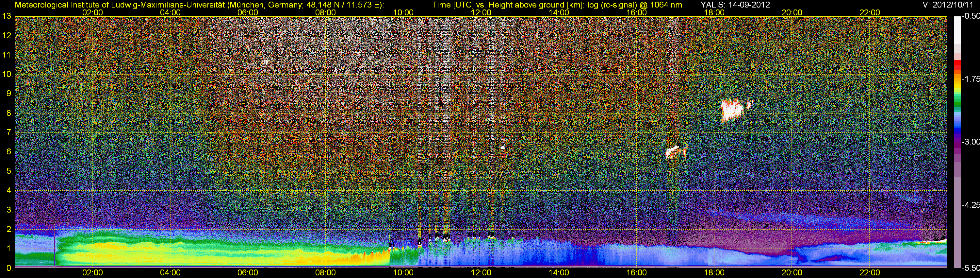Click the 1 km height axis label
This screenshot has width=980, height=278.
(9, 249)
